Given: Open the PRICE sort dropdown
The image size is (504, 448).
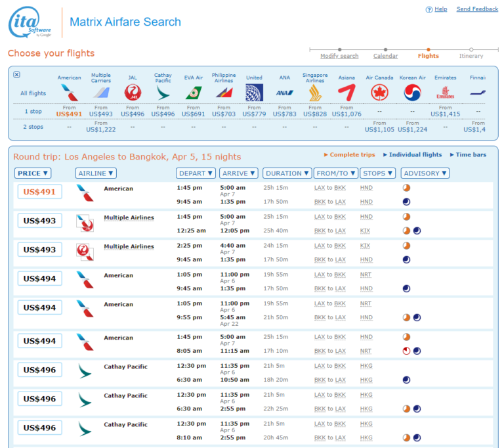Looking at the screenshot, I should (33, 173).
